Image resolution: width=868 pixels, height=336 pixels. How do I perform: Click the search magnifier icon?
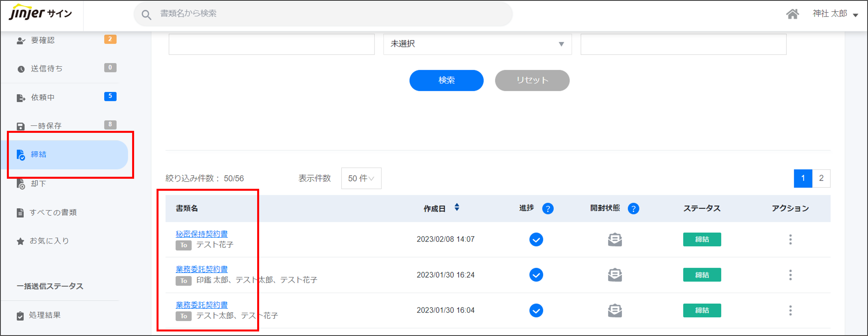tap(146, 15)
